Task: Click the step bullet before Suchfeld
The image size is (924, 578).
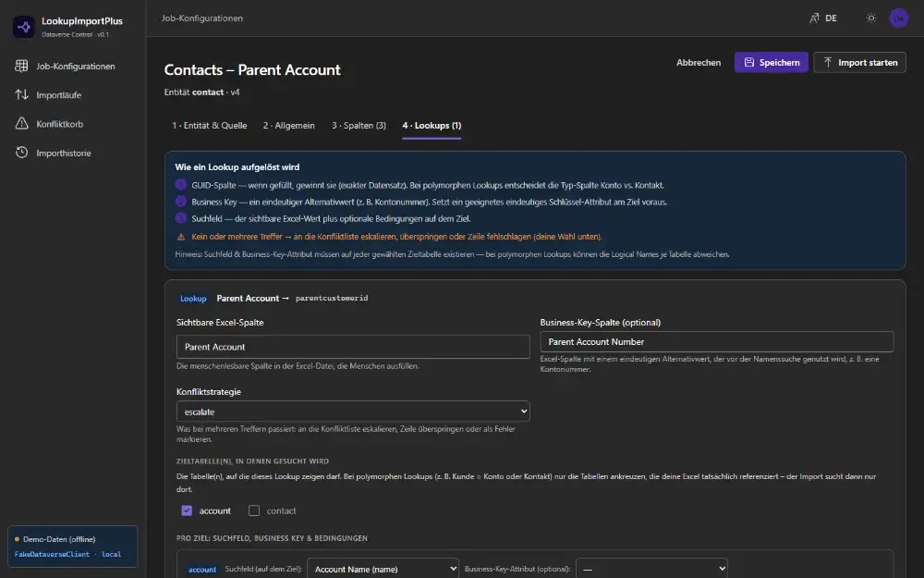Action: (x=181, y=218)
